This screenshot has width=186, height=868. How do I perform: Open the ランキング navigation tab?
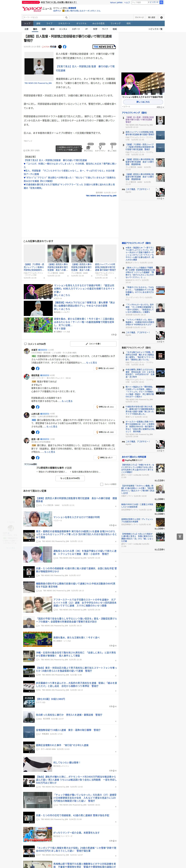click(x=115, y=23)
